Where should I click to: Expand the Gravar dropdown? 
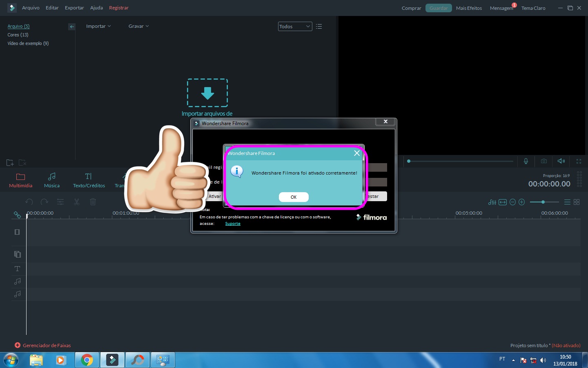click(x=139, y=26)
